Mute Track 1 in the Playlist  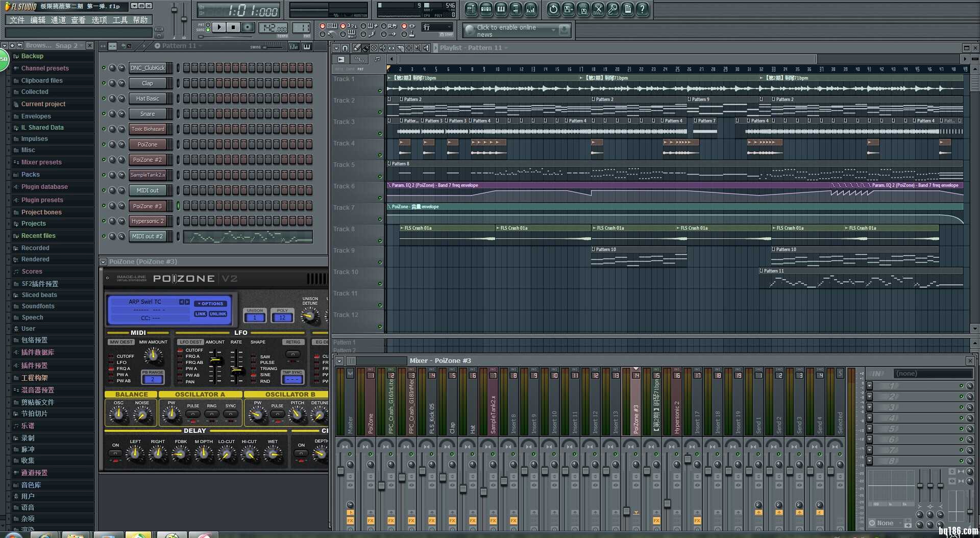point(380,91)
